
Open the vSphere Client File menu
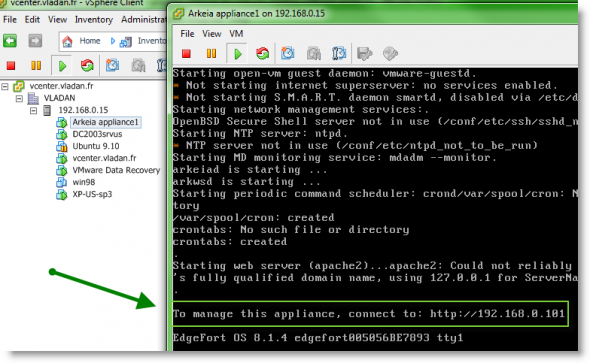[10, 20]
